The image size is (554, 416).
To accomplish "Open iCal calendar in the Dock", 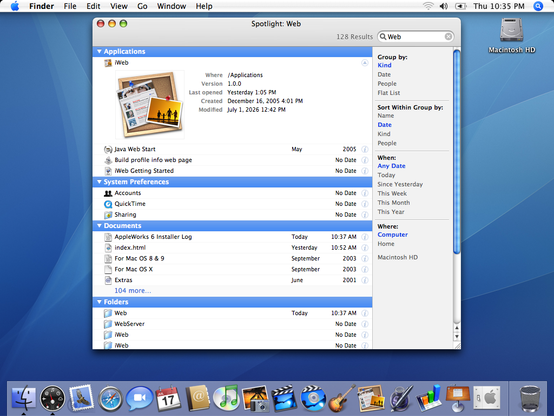I will coord(168,398).
